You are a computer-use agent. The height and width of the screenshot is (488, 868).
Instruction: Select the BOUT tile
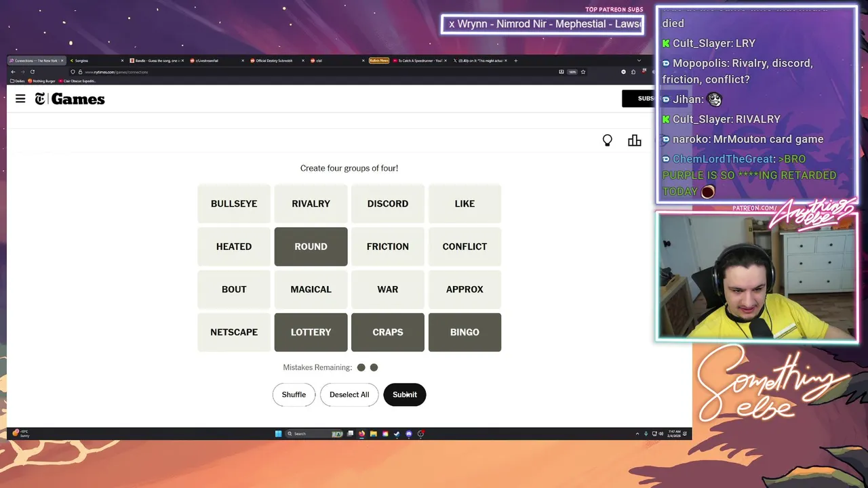click(234, 289)
